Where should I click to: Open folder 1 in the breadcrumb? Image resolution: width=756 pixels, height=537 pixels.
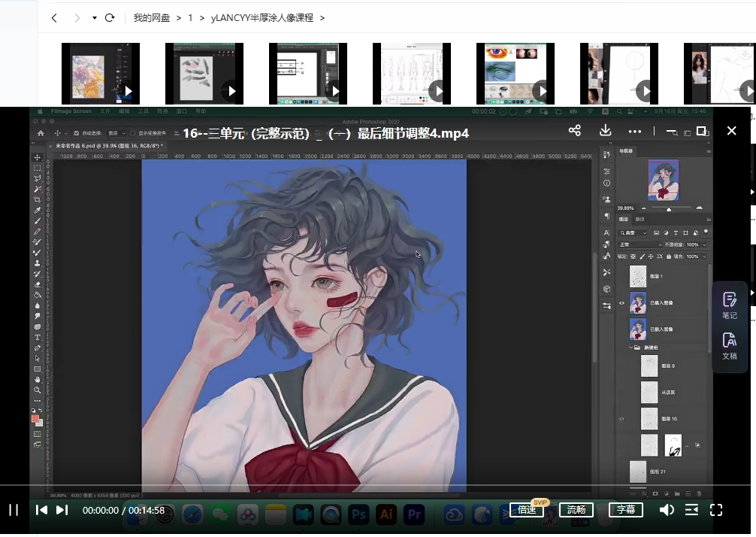pyautogui.click(x=190, y=18)
